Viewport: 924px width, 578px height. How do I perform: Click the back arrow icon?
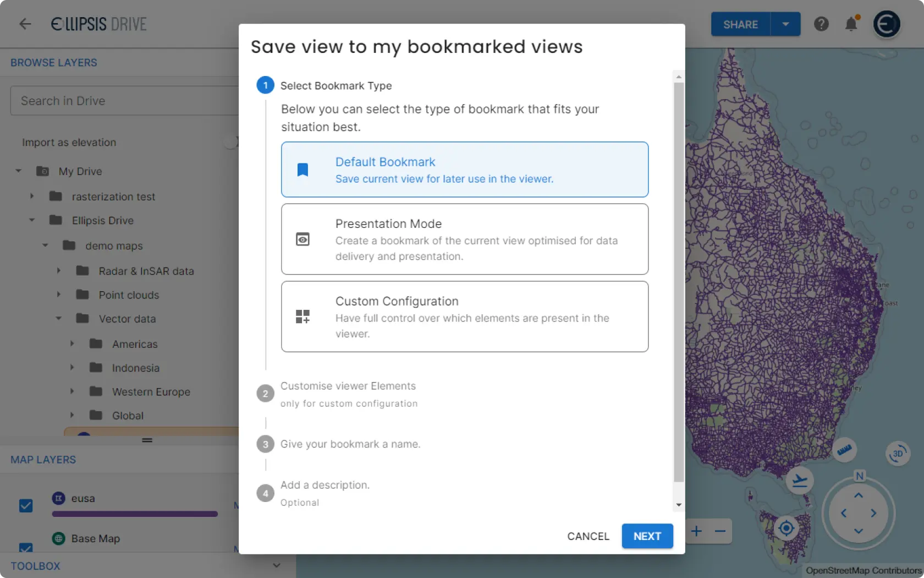(25, 24)
